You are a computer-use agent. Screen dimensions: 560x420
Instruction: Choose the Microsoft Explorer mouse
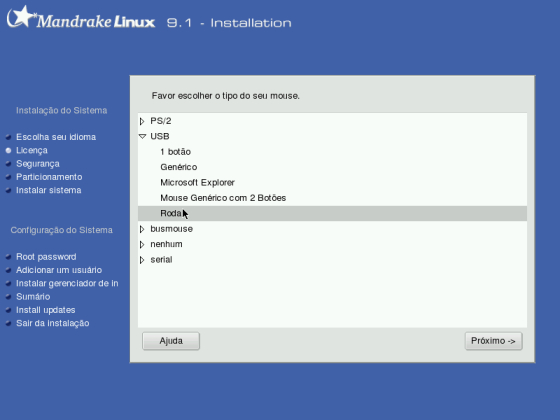tap(198, 182)
